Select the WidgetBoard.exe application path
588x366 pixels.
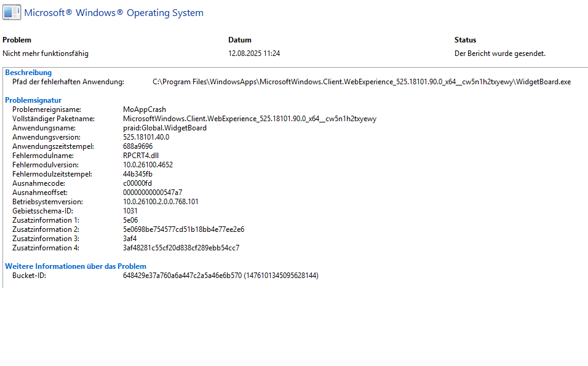tap(362, 82)
